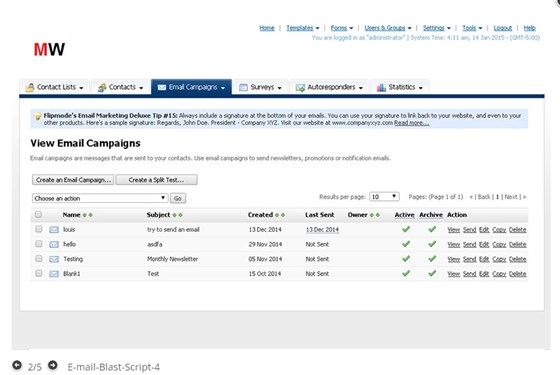Toggle Archive checkmark for Blank1 campaign
The image size is (560, 375).
[432, 273]
